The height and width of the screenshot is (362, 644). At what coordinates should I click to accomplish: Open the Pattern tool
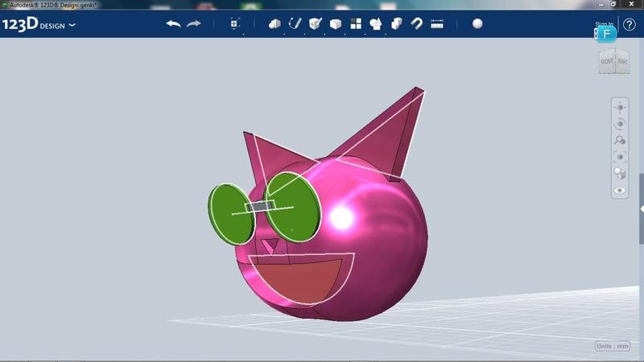(356, 24)
